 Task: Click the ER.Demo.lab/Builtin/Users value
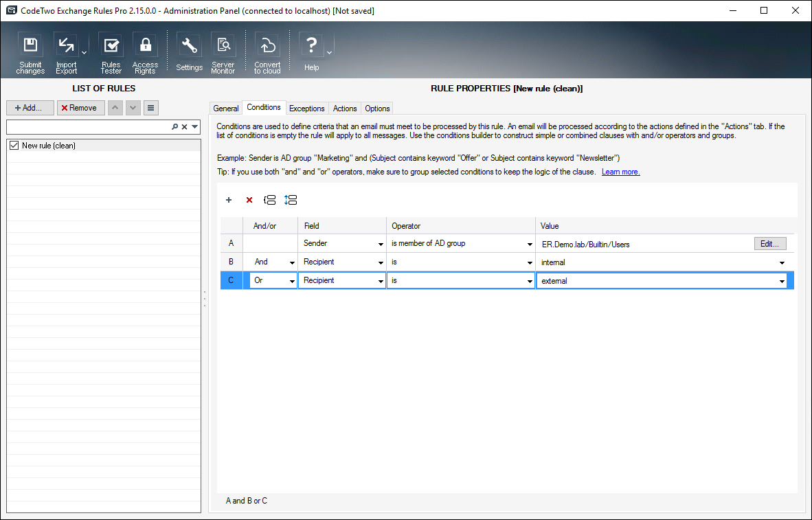tap(586, 245)
